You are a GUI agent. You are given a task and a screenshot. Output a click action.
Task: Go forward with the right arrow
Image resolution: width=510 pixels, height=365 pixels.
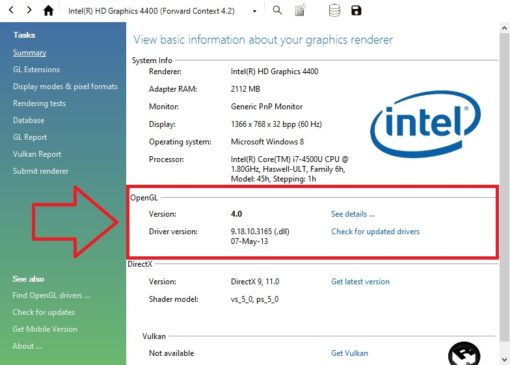(x=29, y=10)
